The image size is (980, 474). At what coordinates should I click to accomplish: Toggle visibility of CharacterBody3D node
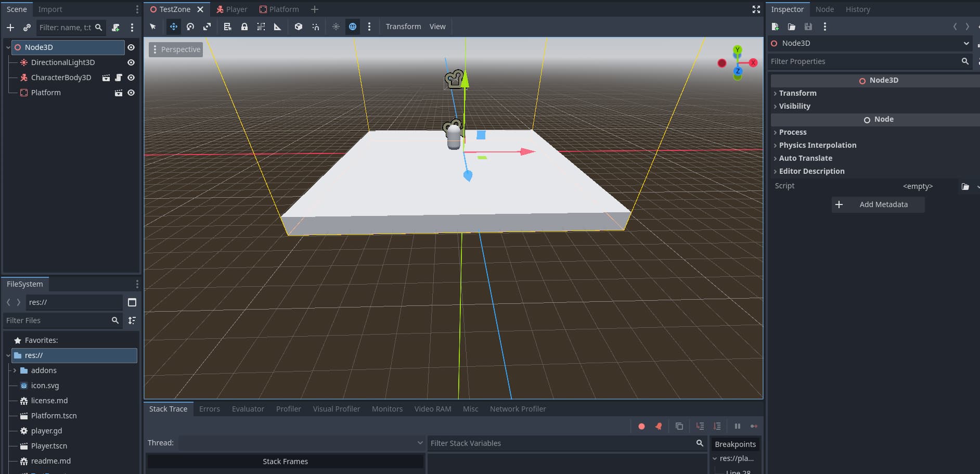pos(131,78)
